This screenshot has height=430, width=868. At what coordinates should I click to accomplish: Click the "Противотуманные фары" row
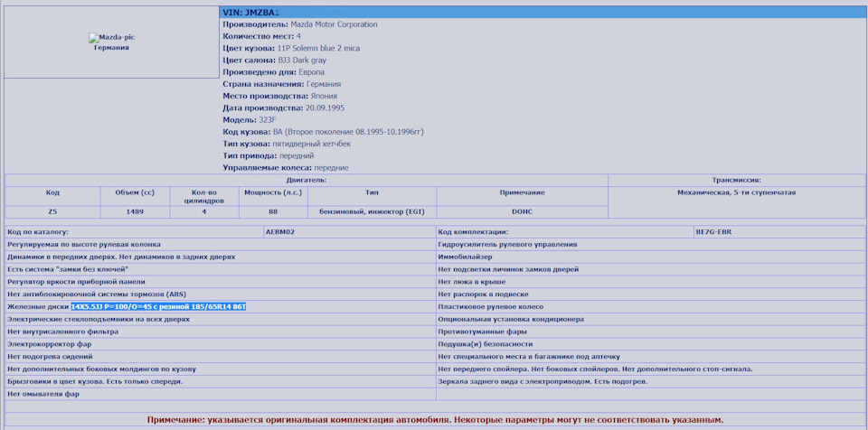(650, 332)
